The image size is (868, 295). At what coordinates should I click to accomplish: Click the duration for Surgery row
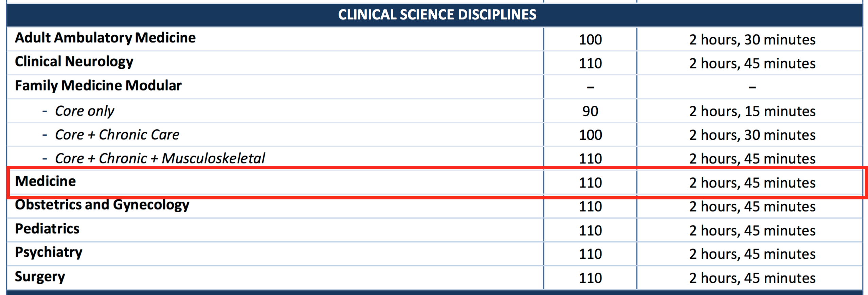752,278
